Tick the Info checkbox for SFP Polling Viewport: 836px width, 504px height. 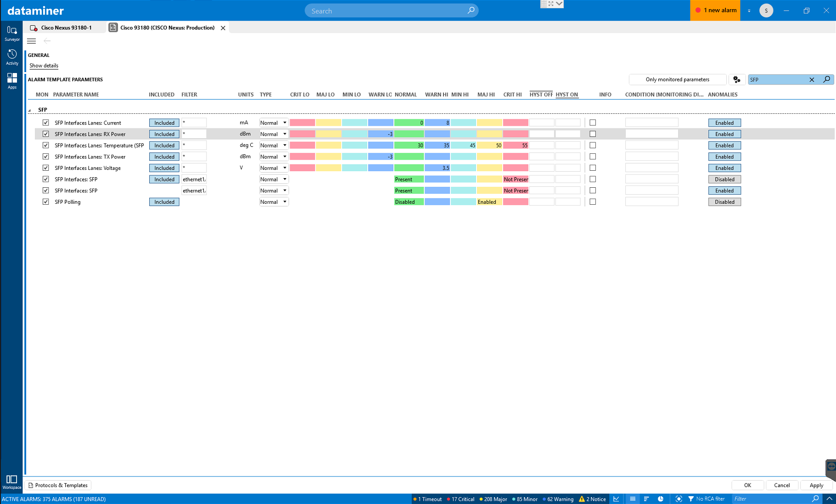593,202
